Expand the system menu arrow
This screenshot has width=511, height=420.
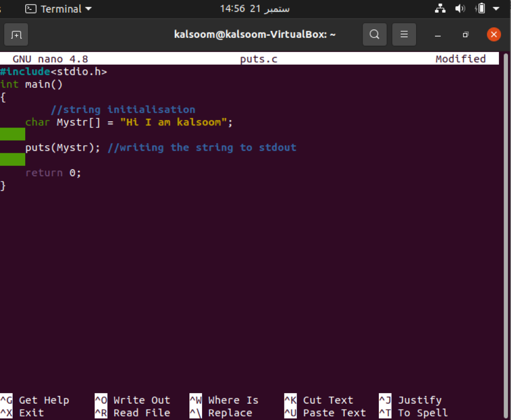(496, 9)
